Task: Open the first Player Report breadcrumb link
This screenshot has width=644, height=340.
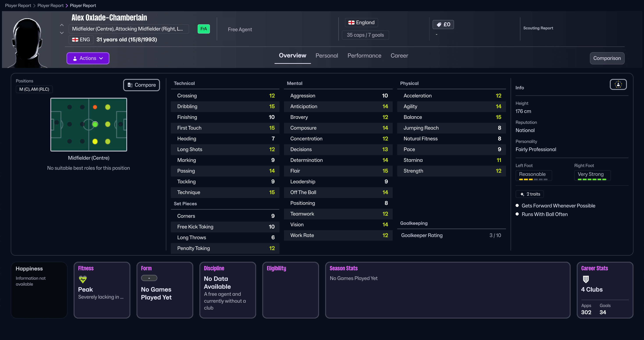Action: [18, 5]
